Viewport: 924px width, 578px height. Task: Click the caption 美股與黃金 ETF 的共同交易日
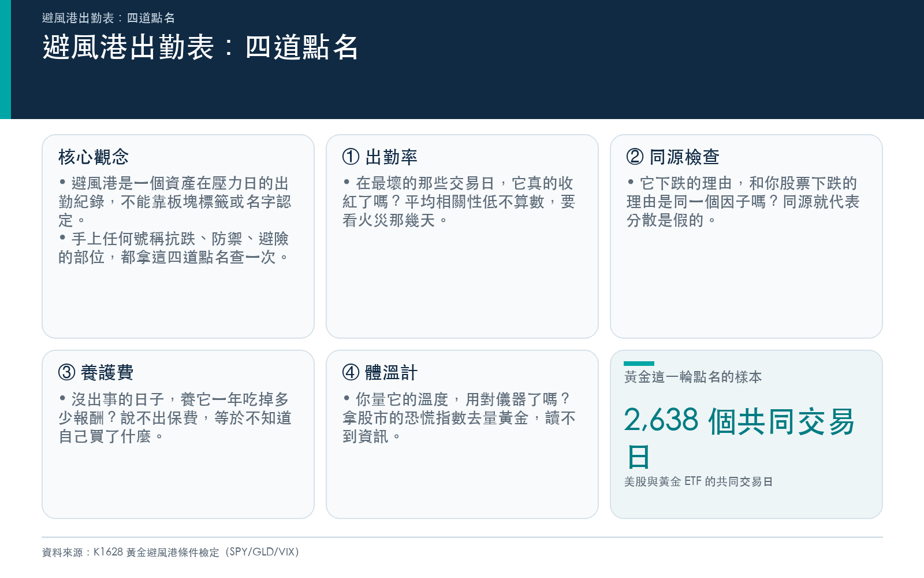(x=698, y=481)
